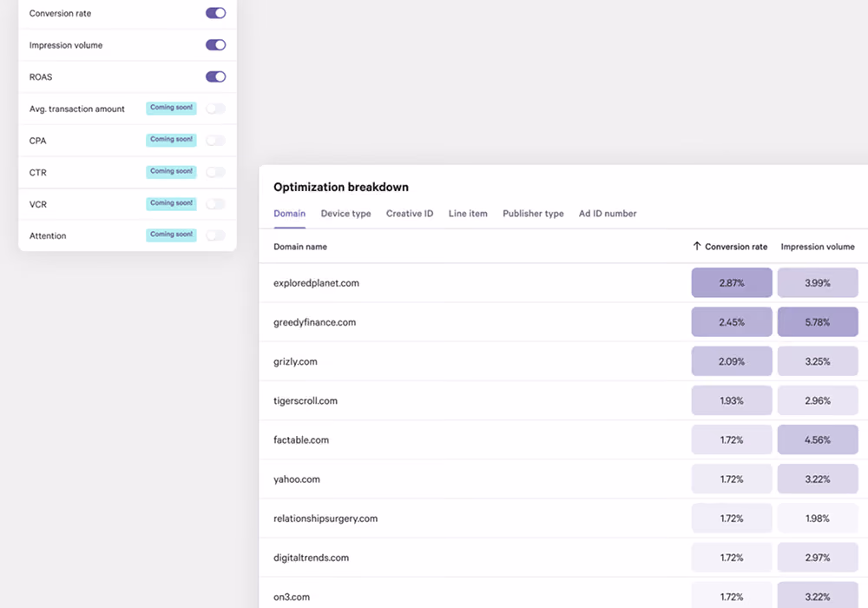Click factable.com's 1.72% conversion cell
The height and width of the screenshot is (608, 868).
point(732,439)
